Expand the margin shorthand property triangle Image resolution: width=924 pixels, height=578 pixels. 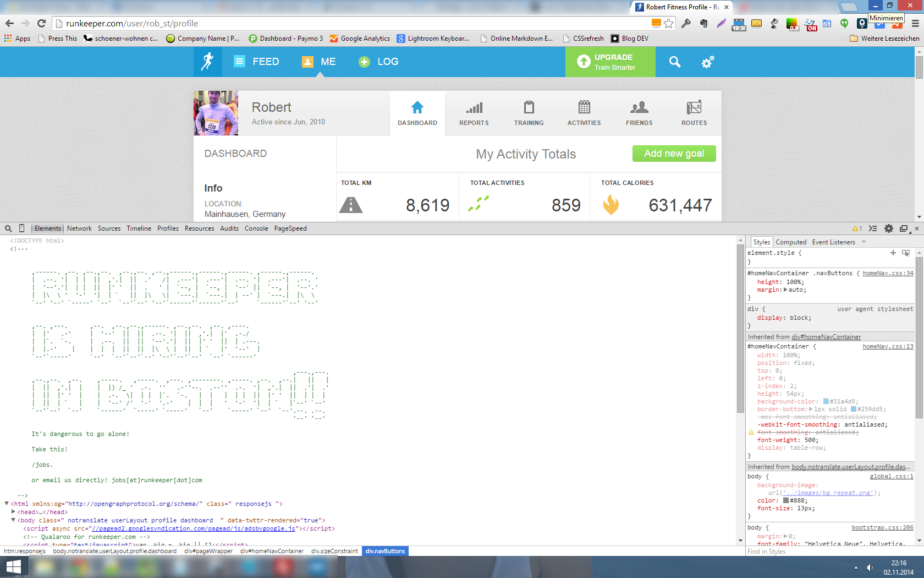pos(785,290)
